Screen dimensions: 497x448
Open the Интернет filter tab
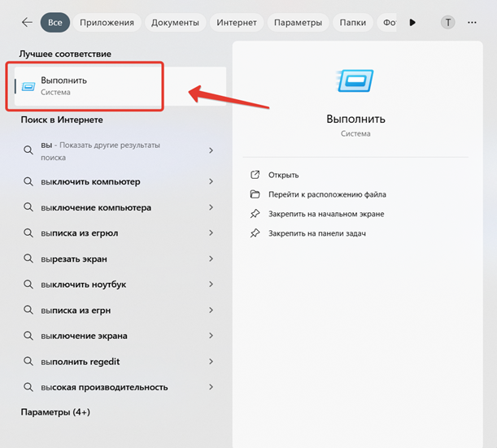(238, 23)
